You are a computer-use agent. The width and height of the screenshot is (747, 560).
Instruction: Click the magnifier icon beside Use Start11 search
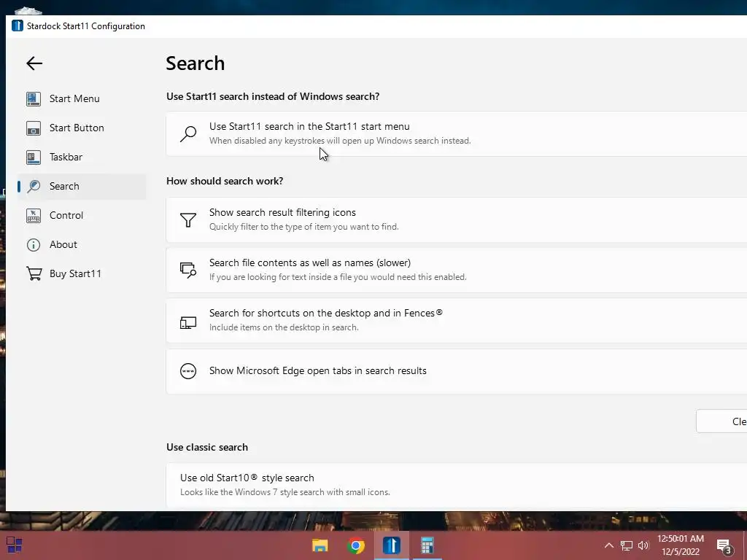[x=188, y=134]
